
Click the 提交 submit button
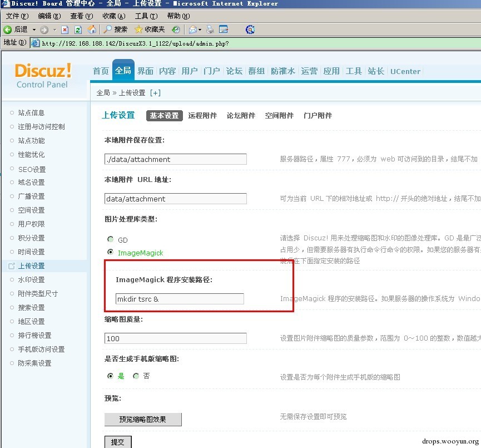(x=118, y=442)
